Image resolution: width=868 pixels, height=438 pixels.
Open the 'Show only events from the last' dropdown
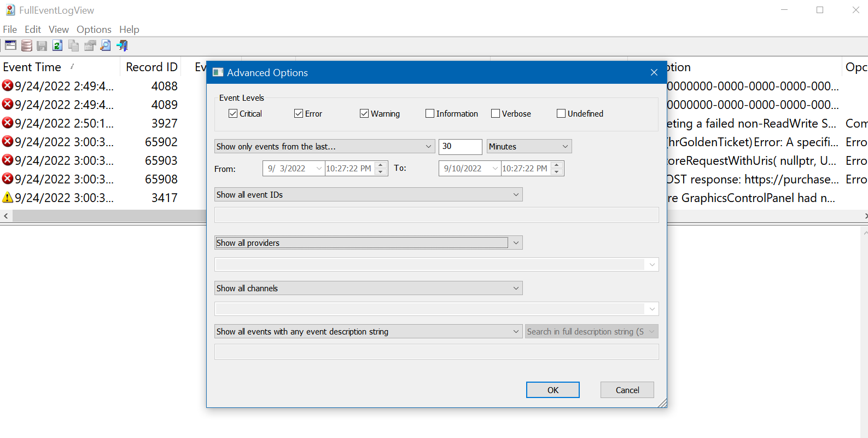[x=325, y=146]
